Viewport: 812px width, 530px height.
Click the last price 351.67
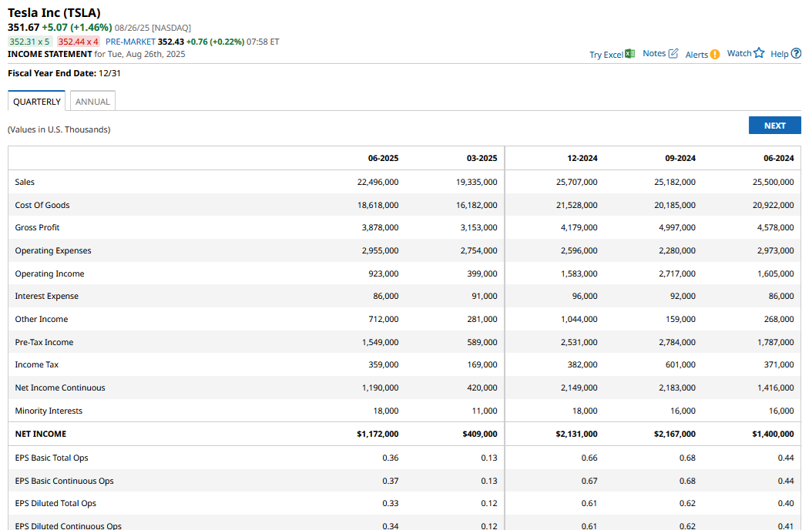[23, 28]
